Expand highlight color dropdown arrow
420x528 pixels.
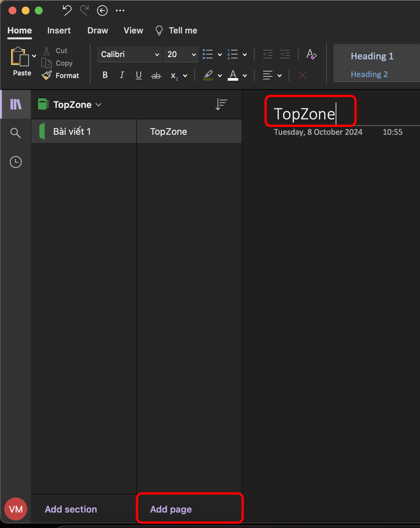point(220,76)
